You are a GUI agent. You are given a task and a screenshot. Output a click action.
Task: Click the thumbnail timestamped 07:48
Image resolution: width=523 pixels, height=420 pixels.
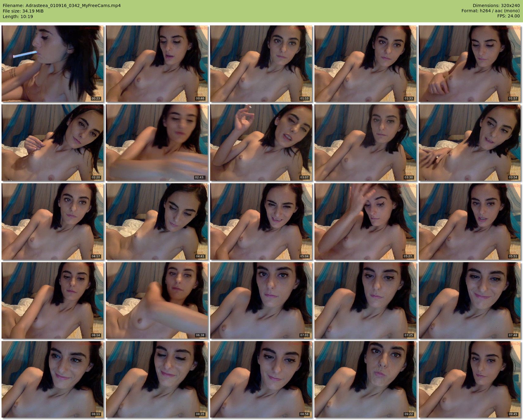[x=469, y=300]
